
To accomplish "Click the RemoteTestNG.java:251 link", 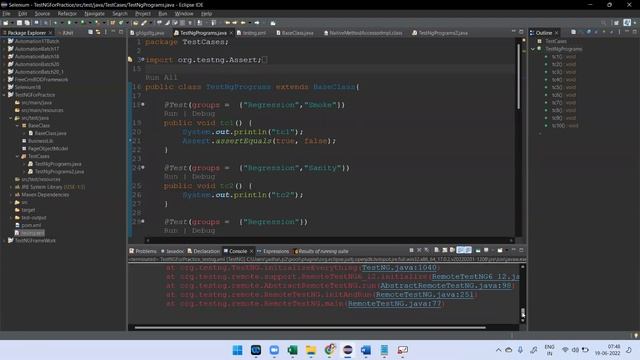I will [424, 295].
